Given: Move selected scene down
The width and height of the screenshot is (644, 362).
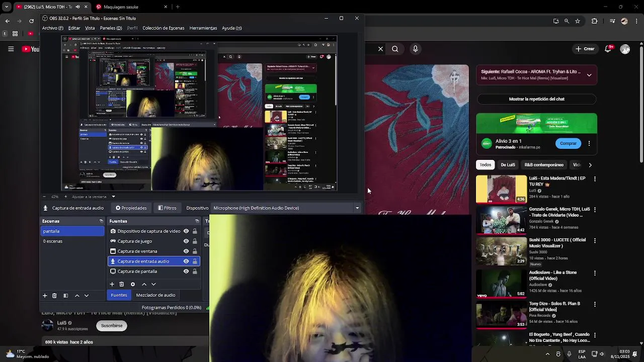Looking at the screenshot, I should tap(87, 296).
